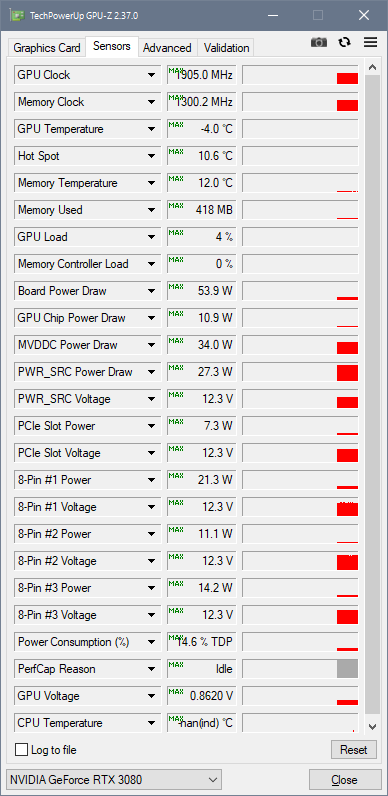Open the Memory Controller Load dropdown
This screenshot has width=388, height=796.
click(x=151, y=264)
